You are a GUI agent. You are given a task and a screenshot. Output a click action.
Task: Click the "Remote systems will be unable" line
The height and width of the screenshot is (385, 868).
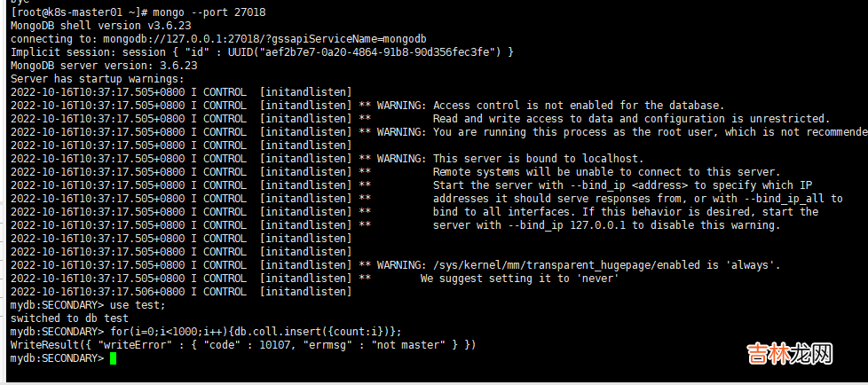point(605,172)
